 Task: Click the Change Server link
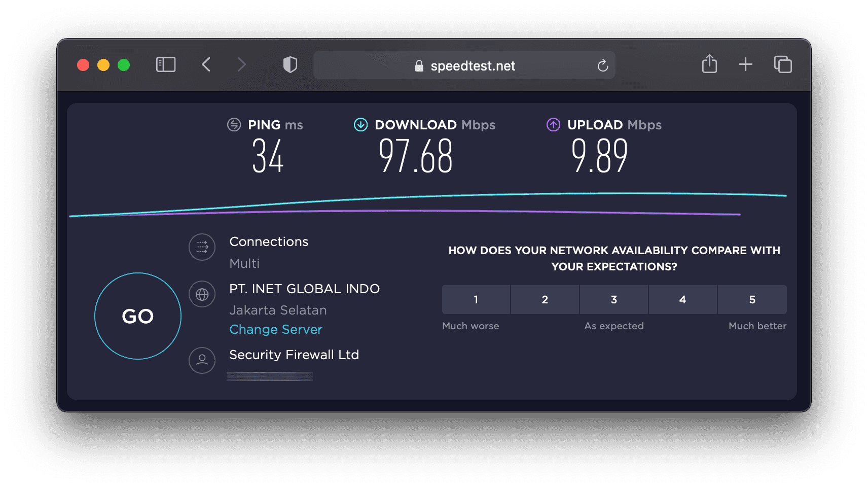(x=276, y=330)
